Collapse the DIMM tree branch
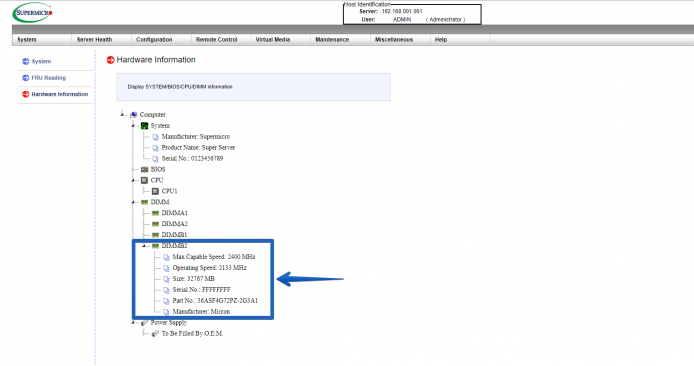This screenshot has height=366, width=694. point(133,202)
